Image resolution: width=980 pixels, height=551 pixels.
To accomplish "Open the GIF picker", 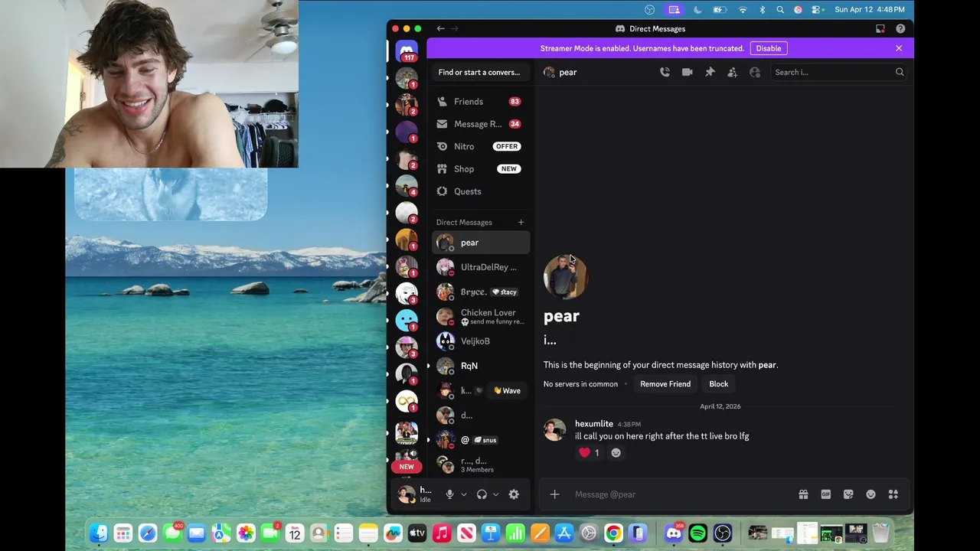I will click(825, 494).
